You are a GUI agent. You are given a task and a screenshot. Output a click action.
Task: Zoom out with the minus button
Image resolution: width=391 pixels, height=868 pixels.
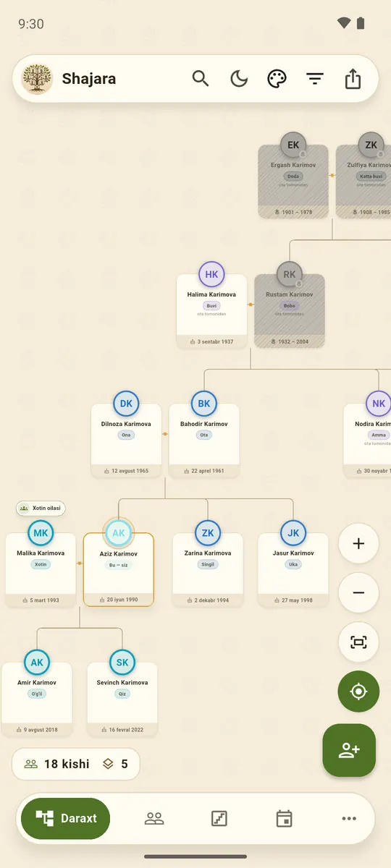[x=358, y=593]
